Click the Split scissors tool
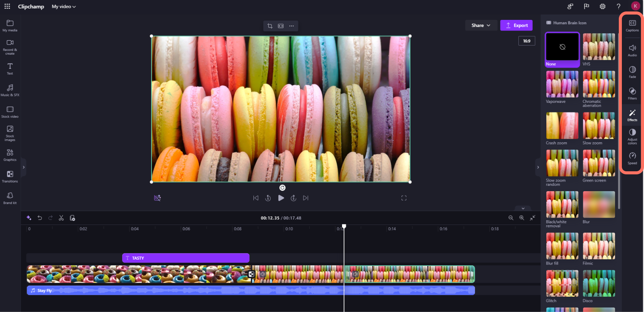 [x=61, y=218]
